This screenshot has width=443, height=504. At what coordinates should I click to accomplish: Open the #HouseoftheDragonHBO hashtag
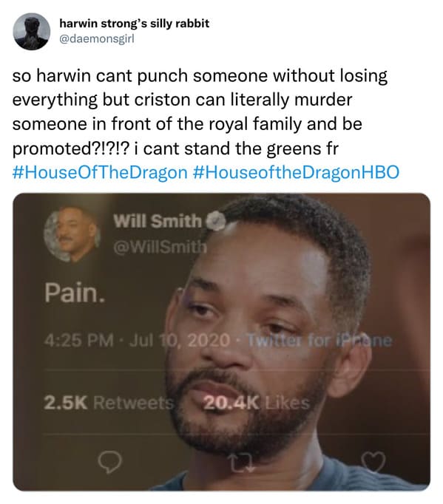296,172
